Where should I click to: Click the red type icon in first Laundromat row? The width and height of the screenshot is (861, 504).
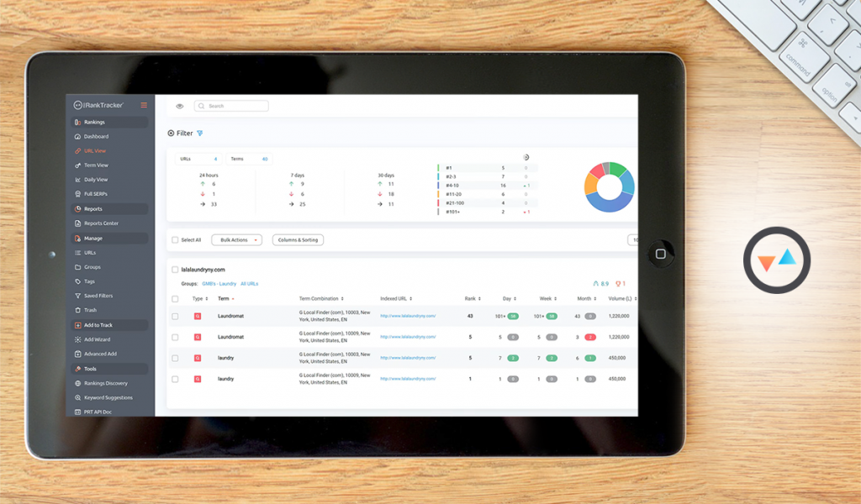point(198,316)
